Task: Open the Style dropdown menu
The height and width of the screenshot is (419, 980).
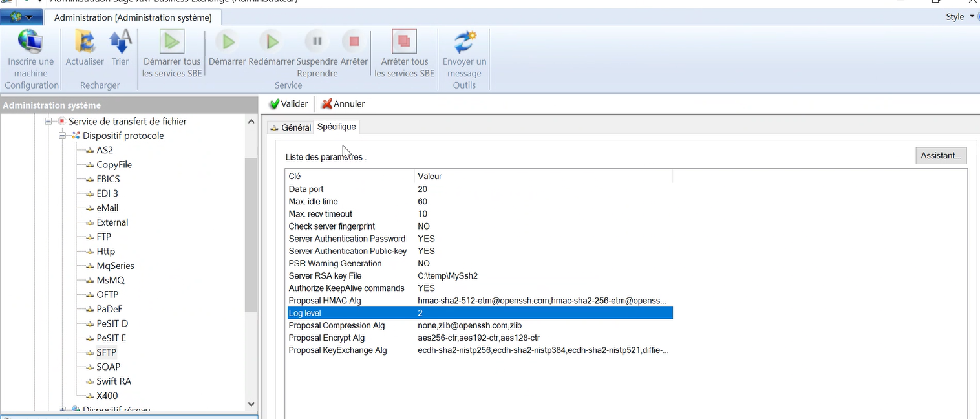Action: click(960, 17)
